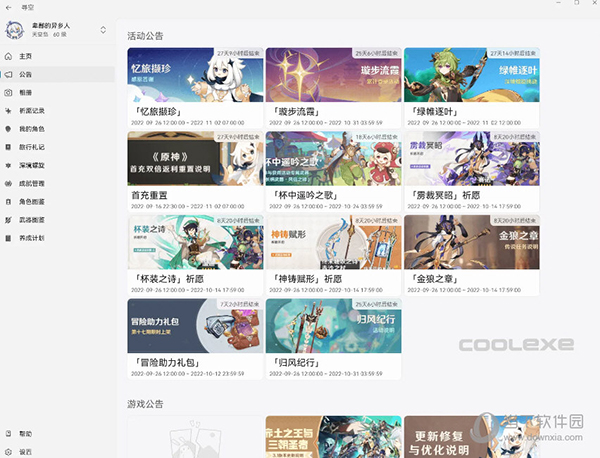Open 「冒险助力礼包」 bundle announcement
Screen dimensions: 600x458
coord(195,339)
